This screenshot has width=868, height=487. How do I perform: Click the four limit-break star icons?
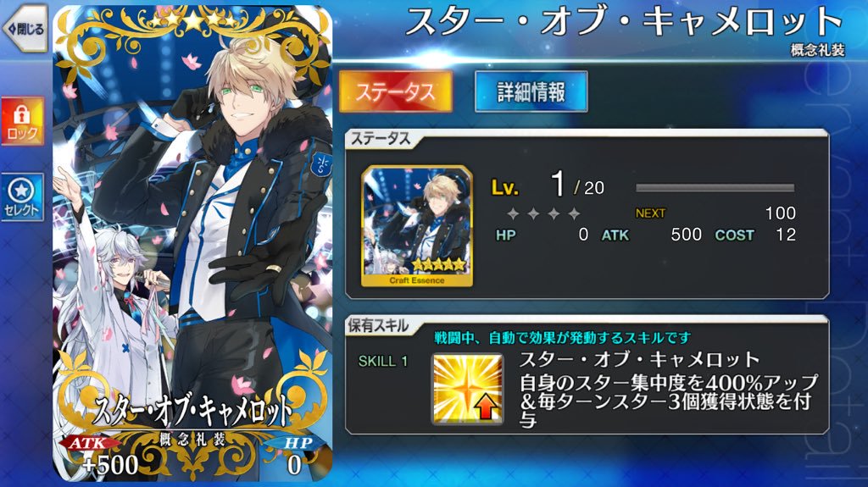coord(543,213)
